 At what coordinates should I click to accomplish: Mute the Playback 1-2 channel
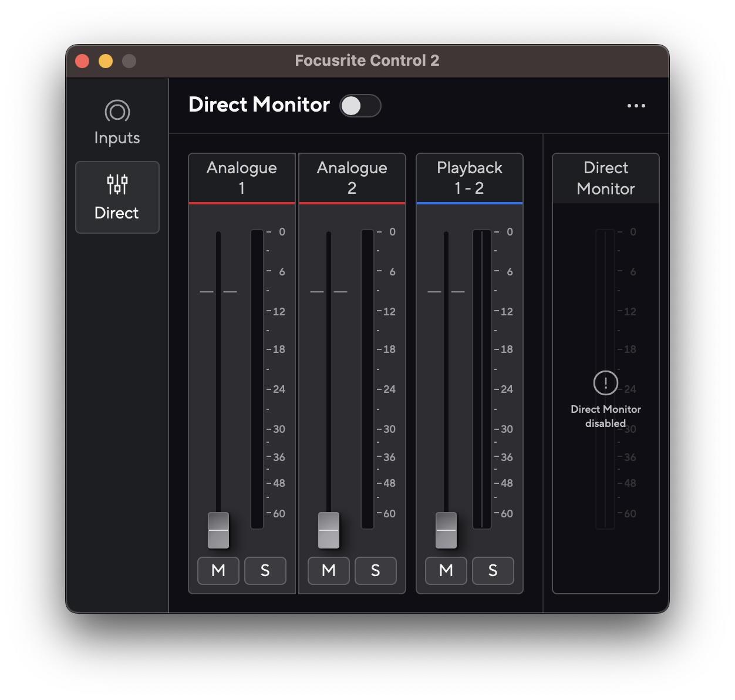(446, 570)
